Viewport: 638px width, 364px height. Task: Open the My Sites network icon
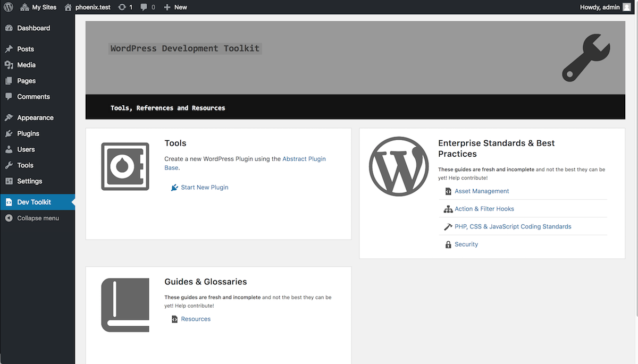24,7
